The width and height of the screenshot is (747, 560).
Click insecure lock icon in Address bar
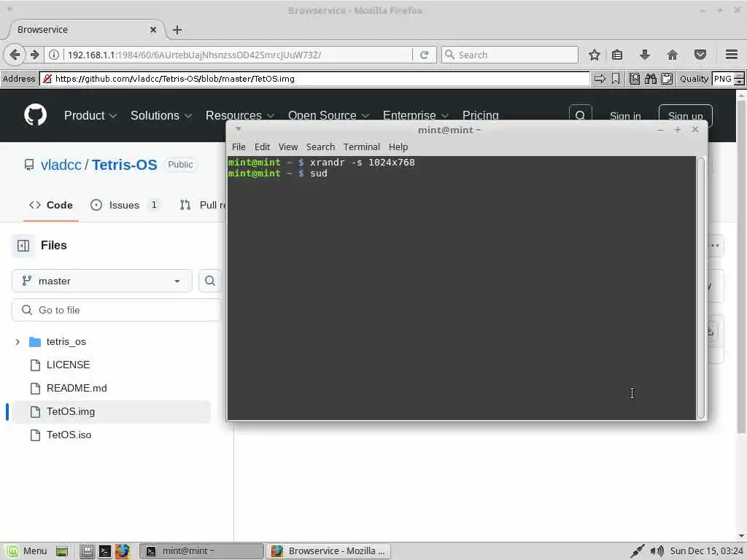click(47, 79)
